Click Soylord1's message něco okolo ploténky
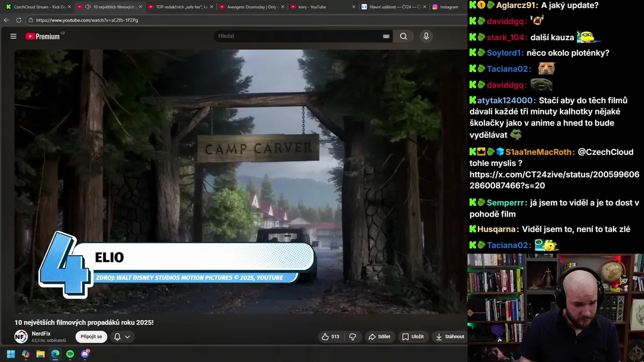The image size is (644, 362). (x=568, y=53)
